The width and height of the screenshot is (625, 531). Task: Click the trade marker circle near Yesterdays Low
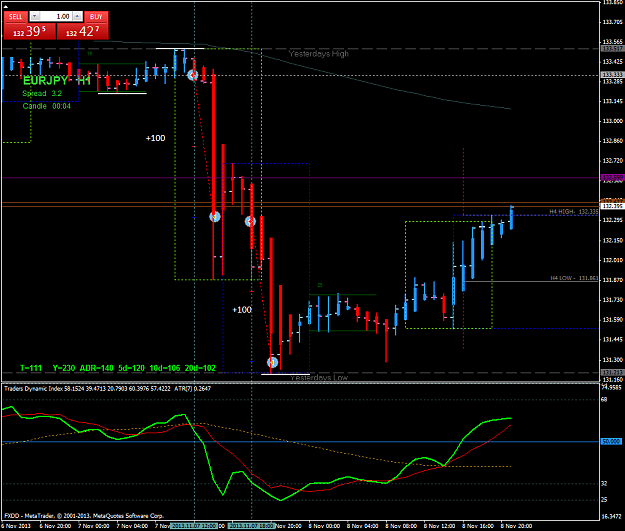(272, 362)
